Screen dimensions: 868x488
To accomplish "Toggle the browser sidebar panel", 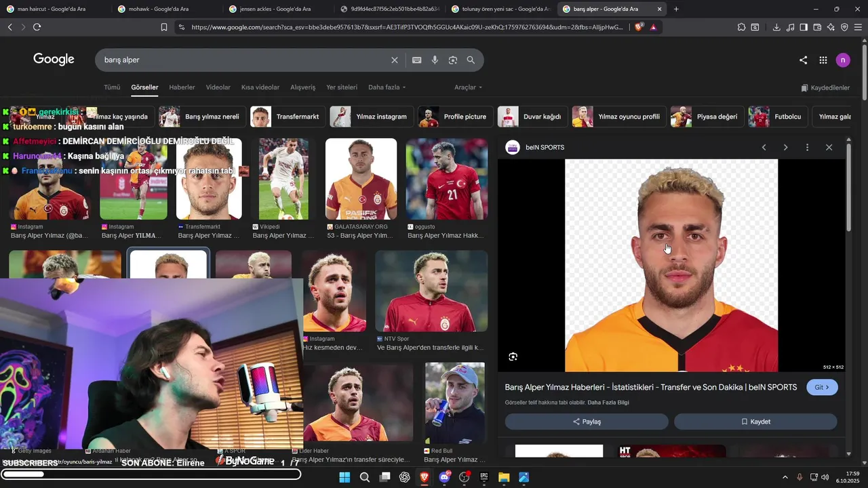I will [x=804, y=27].
